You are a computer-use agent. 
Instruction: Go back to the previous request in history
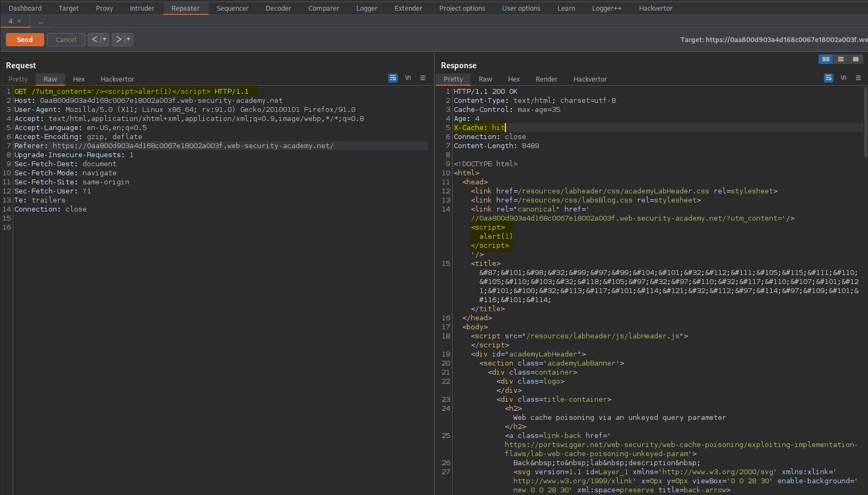[94, 39]
